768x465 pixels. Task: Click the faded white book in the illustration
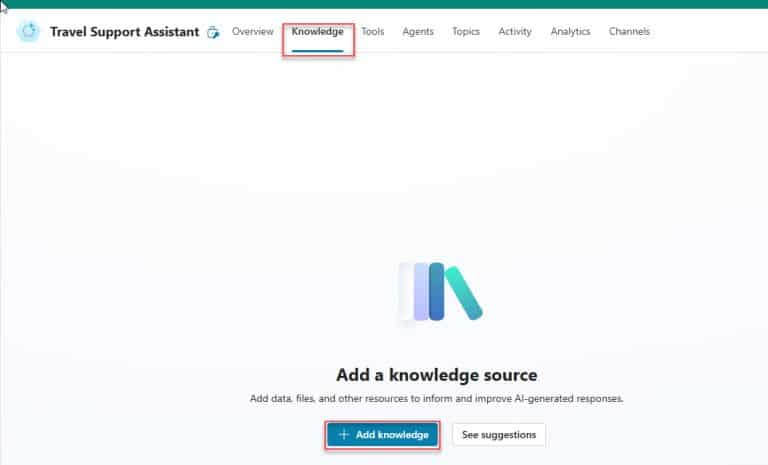coord(406,291)
